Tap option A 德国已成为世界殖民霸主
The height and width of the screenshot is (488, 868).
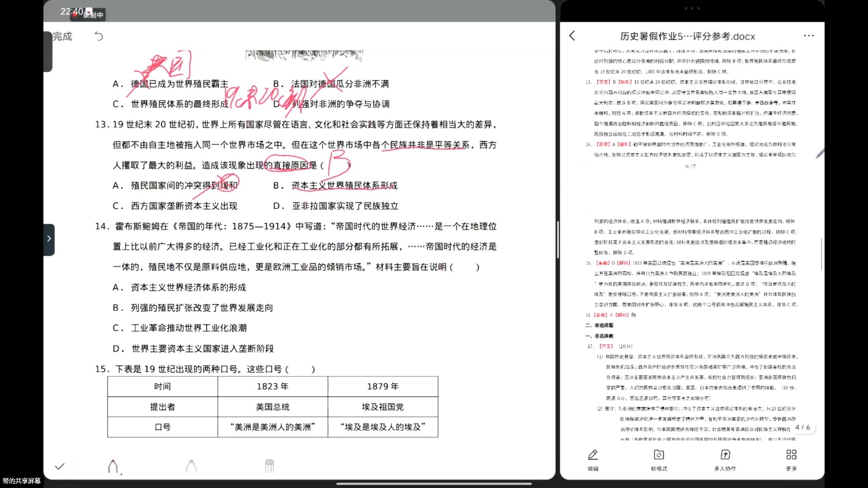[x=170, y=84]
